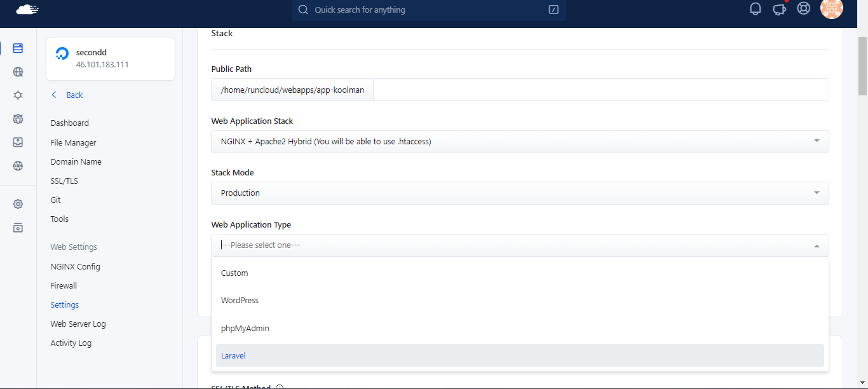The width and height of the screenshot is (868, 389).
Task: Open the user avatar menu
Action: point(832,8)
